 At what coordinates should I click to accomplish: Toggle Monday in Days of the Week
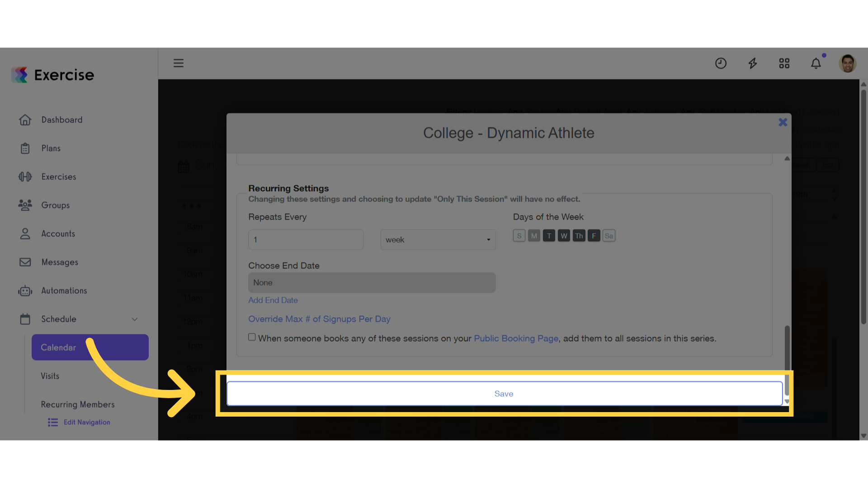(534, 236)
